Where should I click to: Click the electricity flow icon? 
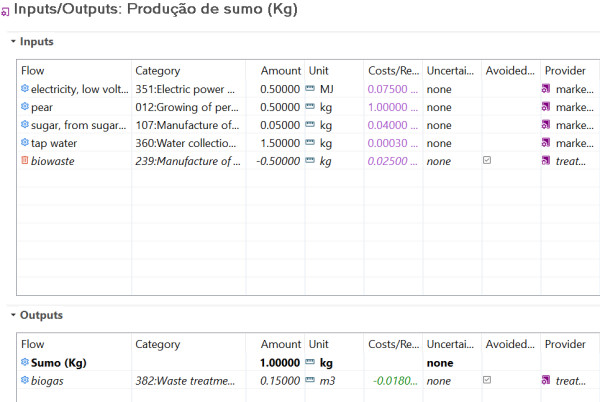[25, 88]
